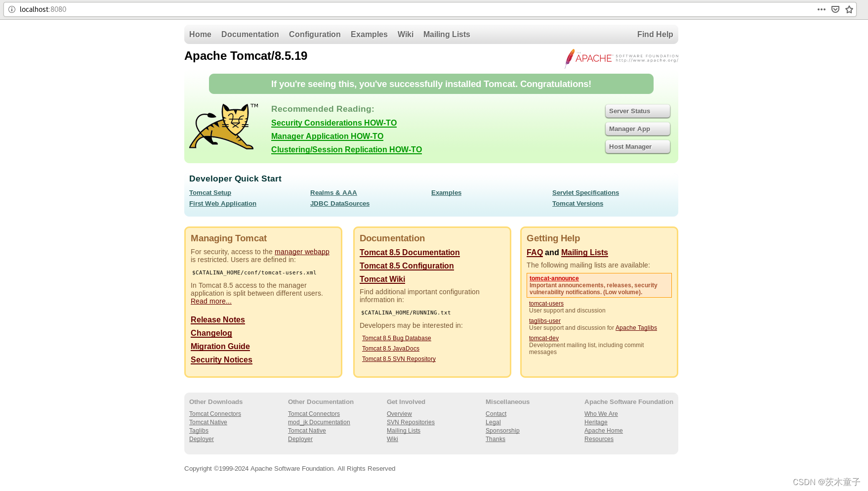
Task: Open the taglibs-user mailing list link
Action: tap(545, 321)
